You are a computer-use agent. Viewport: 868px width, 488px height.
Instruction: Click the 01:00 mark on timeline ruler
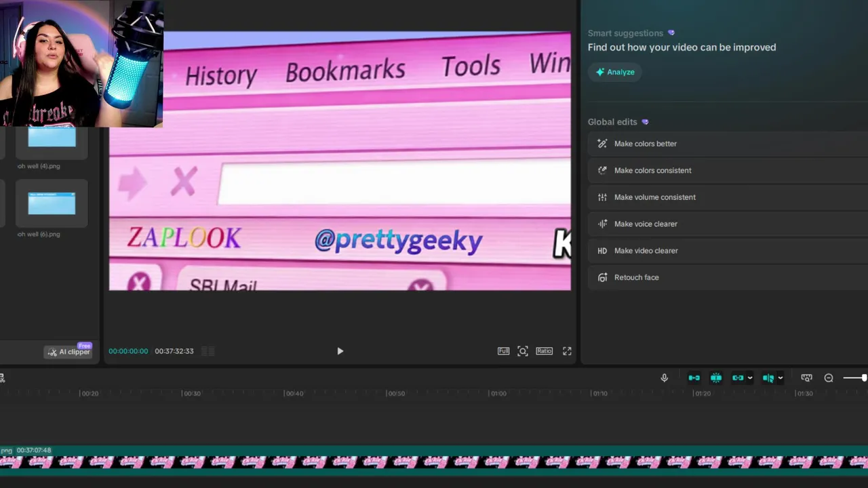point(498,394)
